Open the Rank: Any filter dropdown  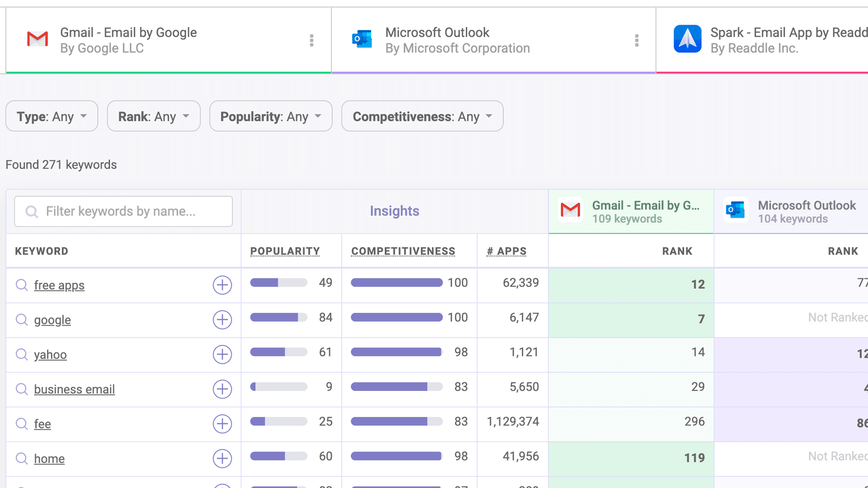(x=154, y=116)
